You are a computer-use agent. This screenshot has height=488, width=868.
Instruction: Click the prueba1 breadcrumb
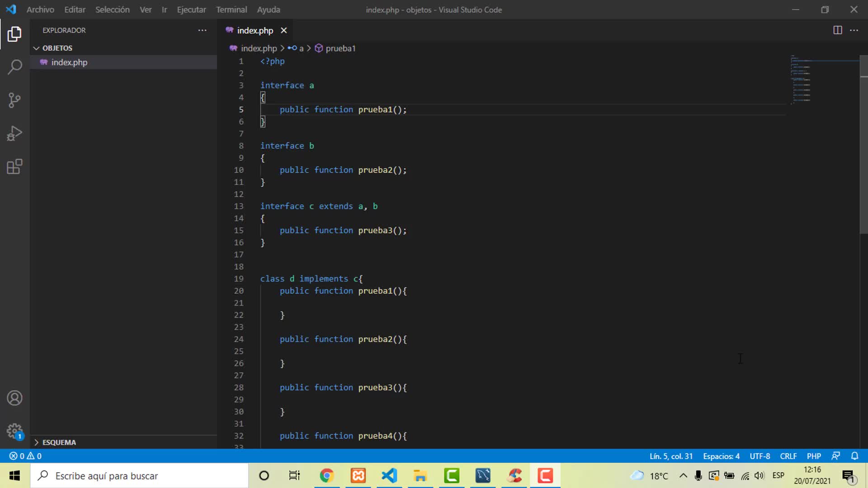[x=335, y=48]
